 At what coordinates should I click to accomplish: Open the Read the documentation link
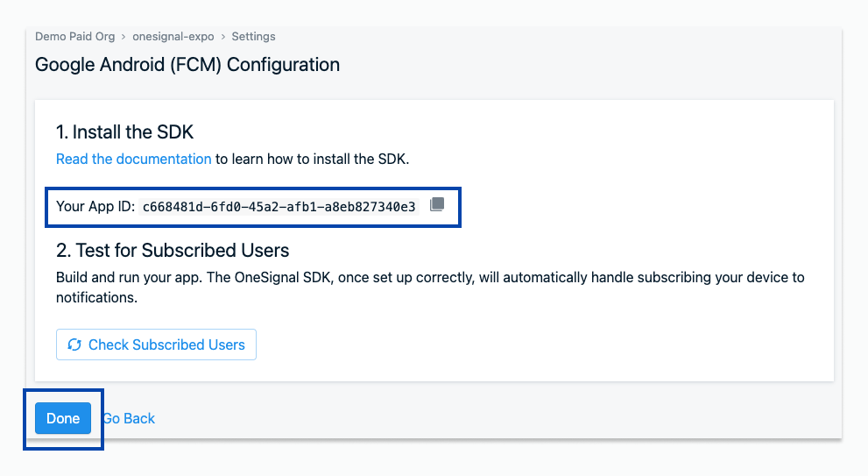click(x=133, y=159)
